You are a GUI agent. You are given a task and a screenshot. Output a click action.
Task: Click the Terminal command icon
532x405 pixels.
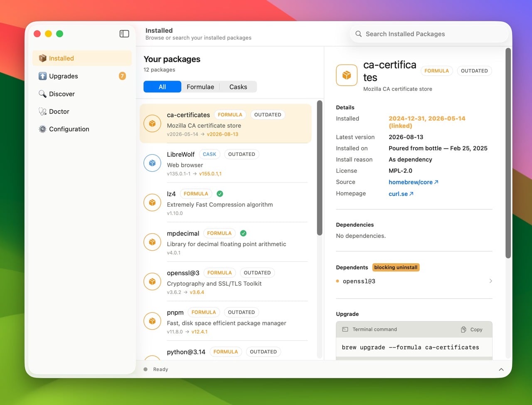(345, 329)
